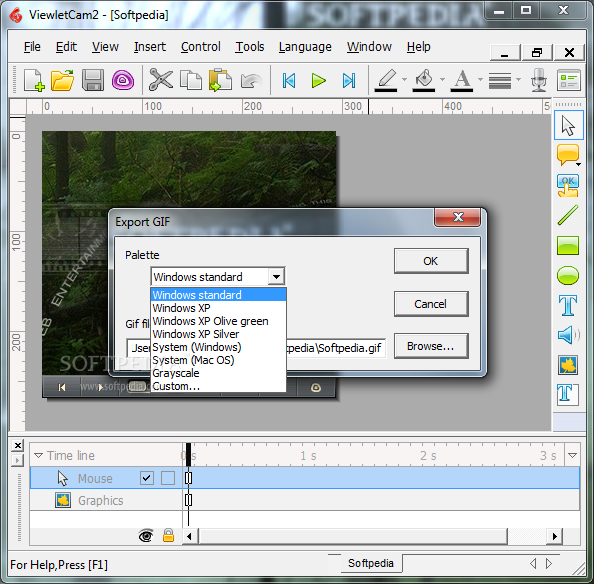This screenshot has width=594, height=584.
Task: Confirm export with the OK button
Action: (431, 261)
